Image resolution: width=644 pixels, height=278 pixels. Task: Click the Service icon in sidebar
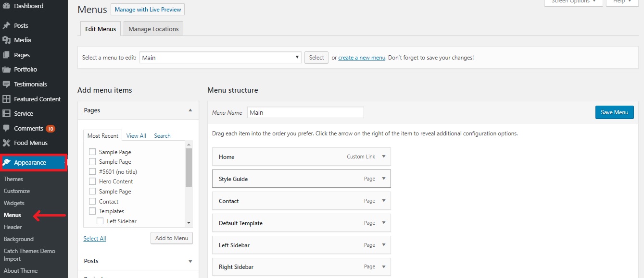(6, 114)
